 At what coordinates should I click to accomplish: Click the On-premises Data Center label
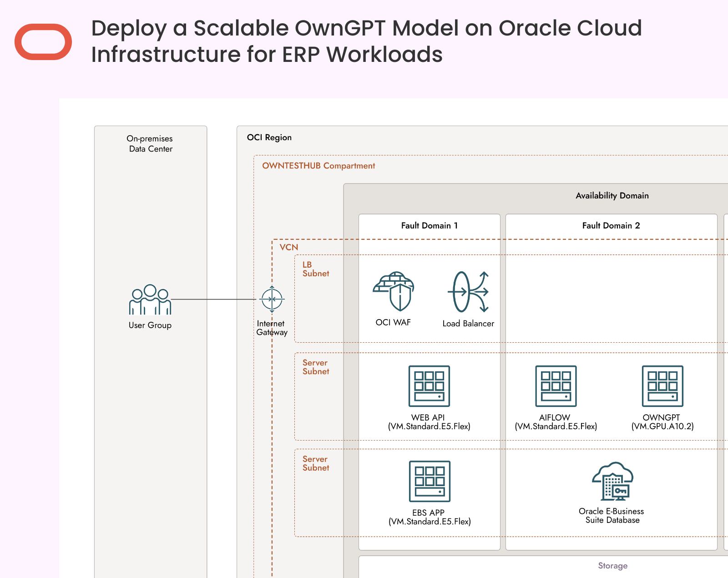[150, 144]
